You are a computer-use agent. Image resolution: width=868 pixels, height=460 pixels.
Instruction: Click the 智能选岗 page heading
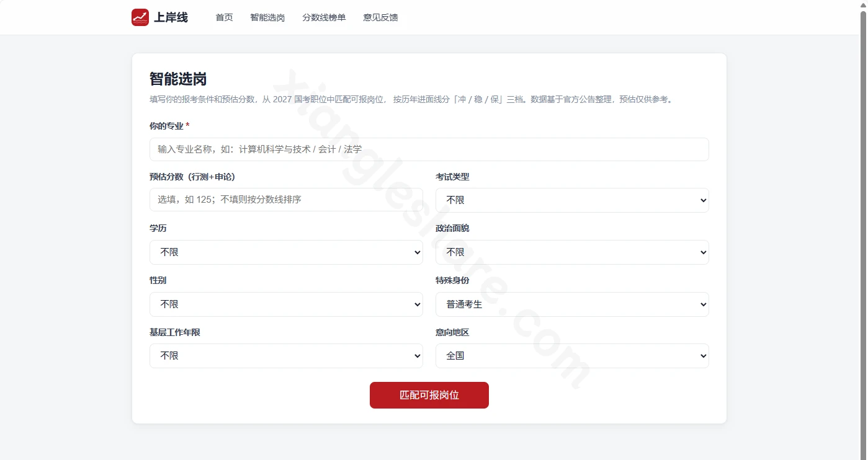(x=178, y=79)
